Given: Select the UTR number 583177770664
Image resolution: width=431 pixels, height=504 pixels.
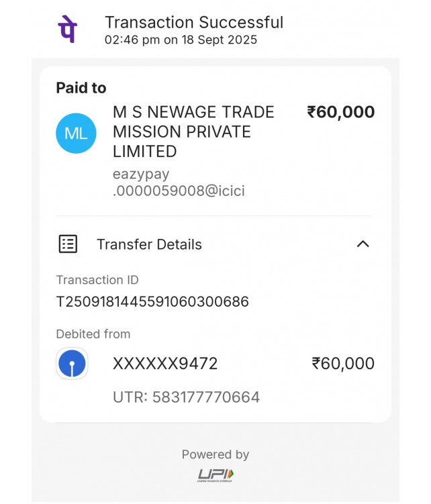Looking at the screenshot, I should [186, 397].
